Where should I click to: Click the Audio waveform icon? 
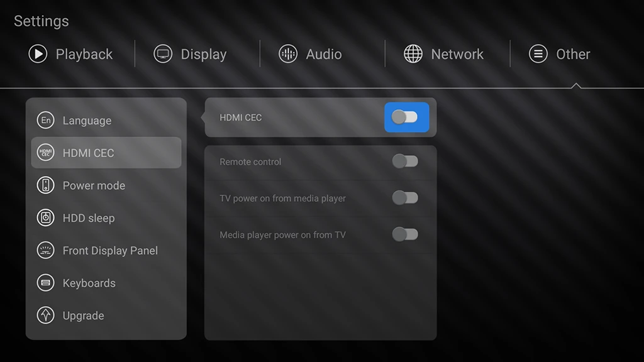pyautogui.click(x=288, y=54)
